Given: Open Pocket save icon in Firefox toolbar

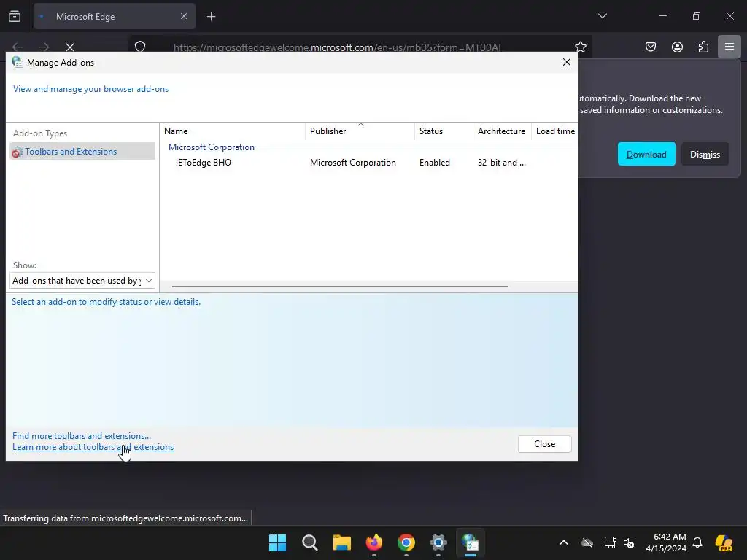Looking at the screenshot, I should (x=650, y=47).
